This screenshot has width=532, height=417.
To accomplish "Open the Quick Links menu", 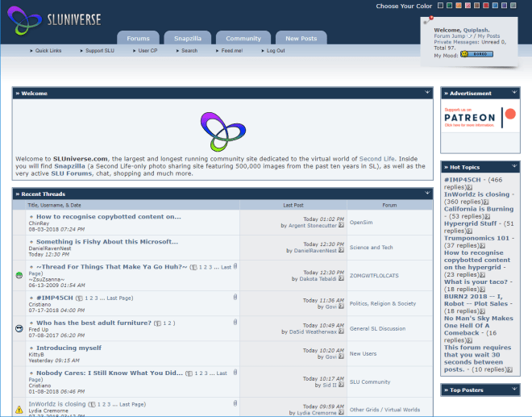I will (x=48, y=51).
